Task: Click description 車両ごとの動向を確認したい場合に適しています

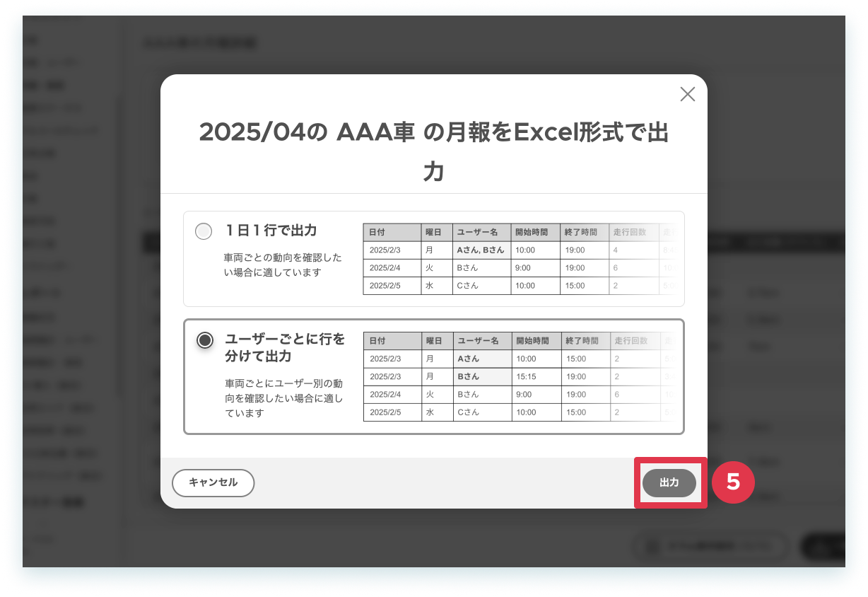Action: 283,265
